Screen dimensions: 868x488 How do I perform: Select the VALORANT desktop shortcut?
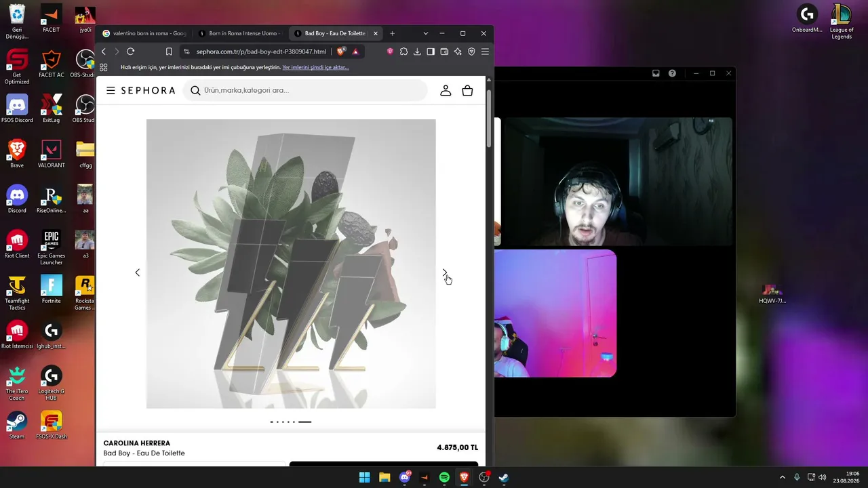52,154
